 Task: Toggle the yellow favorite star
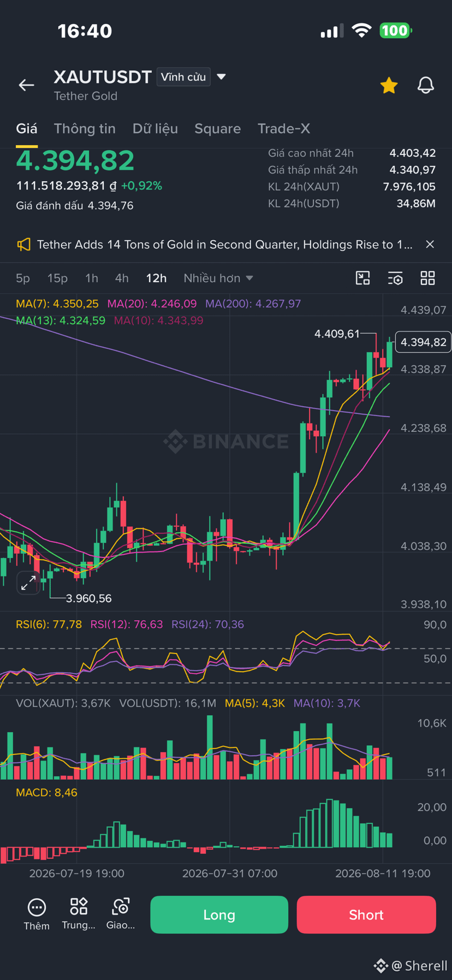[x=389, y=85]
